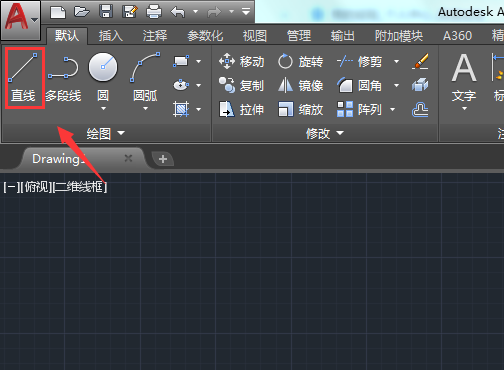Image resolution: width=504 pixels, height=370 pixels.
Task: Switch to the 插入 ribbon tab
Action: pyautogui.click(x=111, y=36)
